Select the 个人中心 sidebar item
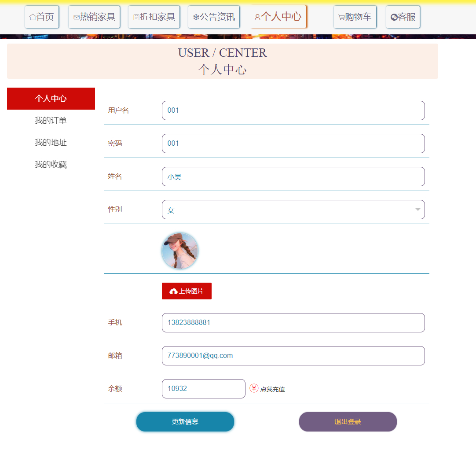The width and height of the screenshot is (476, 457). pos(51,98)
